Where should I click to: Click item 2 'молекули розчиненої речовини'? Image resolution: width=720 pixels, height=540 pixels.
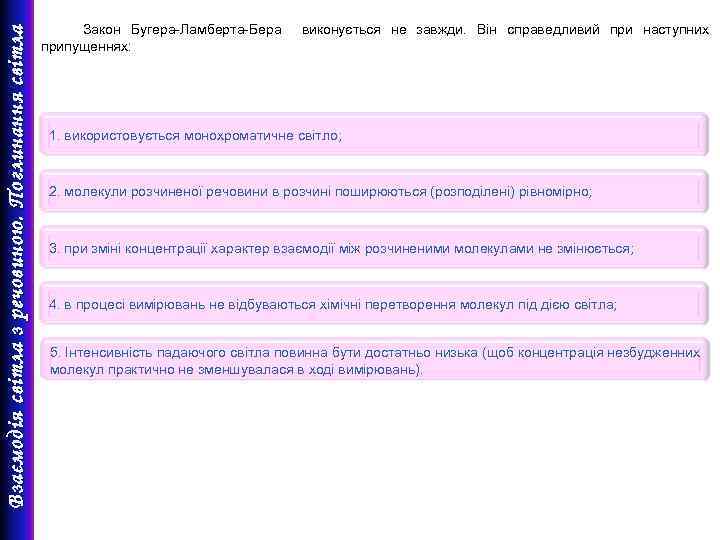coord(374,192)
